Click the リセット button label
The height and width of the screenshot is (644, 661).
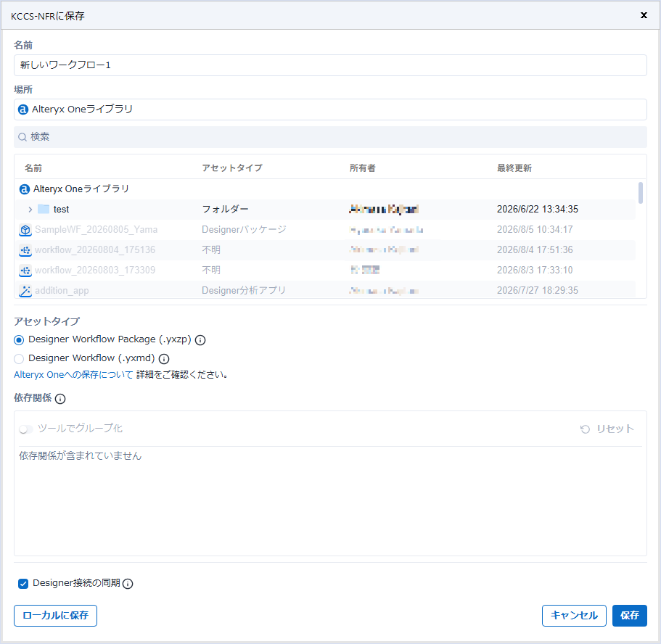(x=615, y=429)
